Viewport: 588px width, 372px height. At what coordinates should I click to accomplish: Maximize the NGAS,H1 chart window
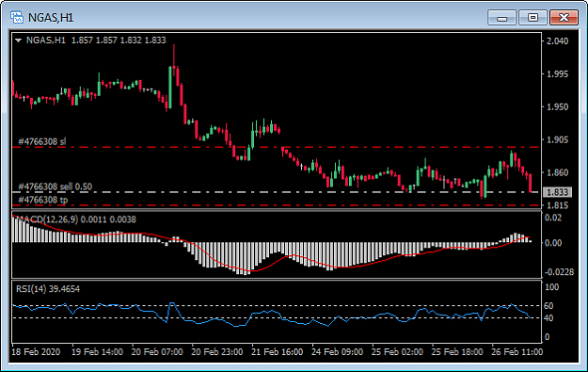coord(532,18)
